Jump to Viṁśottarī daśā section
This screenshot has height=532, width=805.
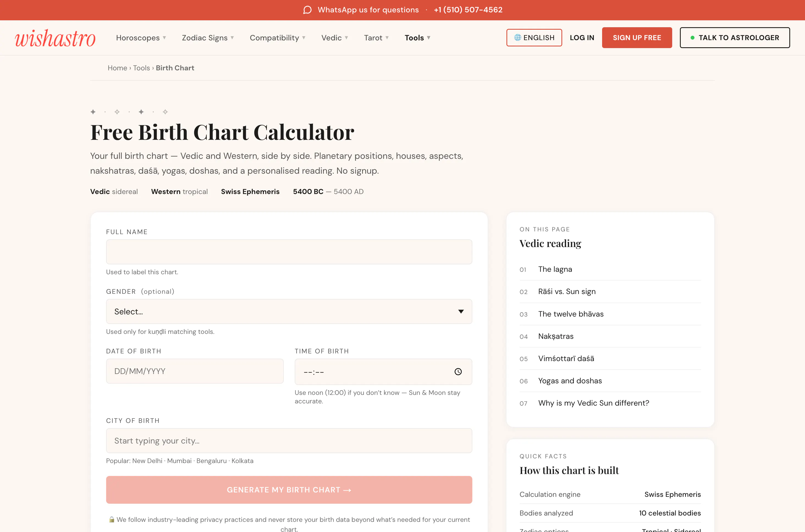(x=610, y=359)
